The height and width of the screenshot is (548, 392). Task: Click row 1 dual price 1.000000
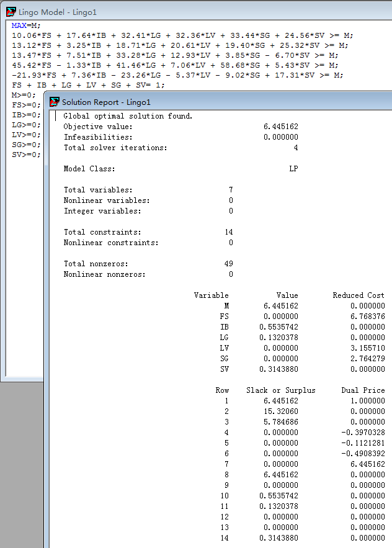tap(368, 401)
